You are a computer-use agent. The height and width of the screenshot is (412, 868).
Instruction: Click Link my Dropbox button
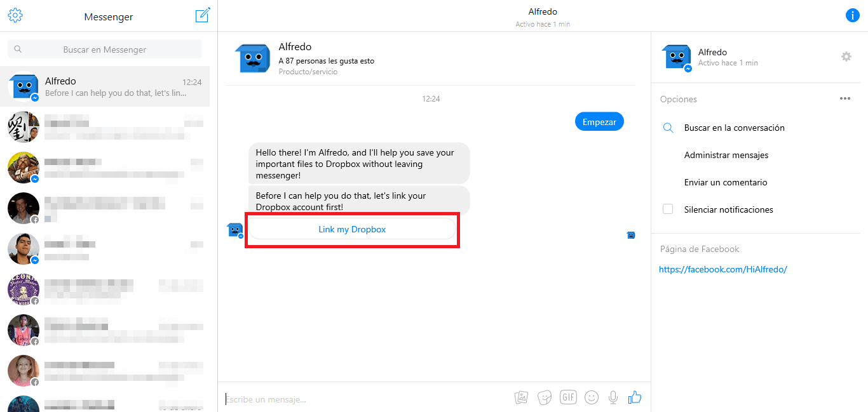click(x=352, y=229)
